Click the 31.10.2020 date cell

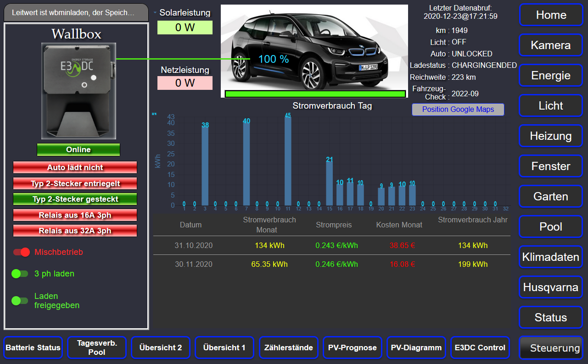[x=194, y=245]
